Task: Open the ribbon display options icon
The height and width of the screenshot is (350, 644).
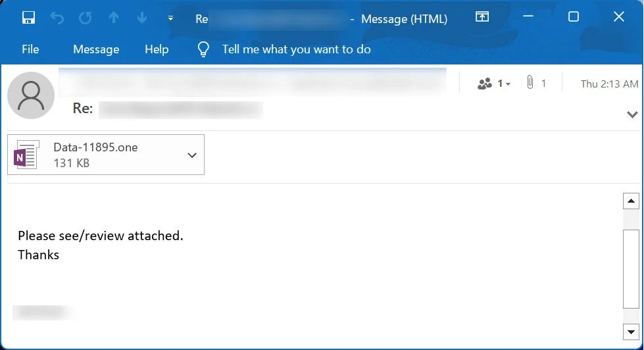Action: (482, 17)
